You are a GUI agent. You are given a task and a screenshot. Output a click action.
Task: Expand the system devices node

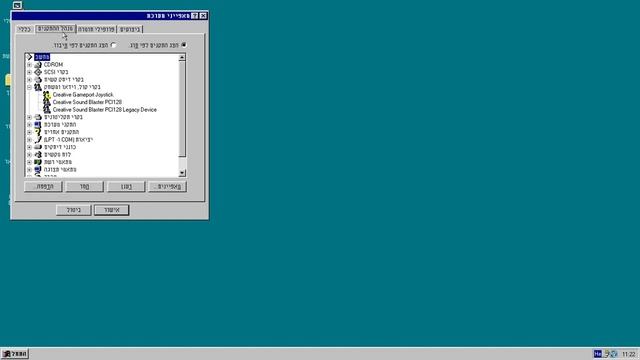pos(29,124)
